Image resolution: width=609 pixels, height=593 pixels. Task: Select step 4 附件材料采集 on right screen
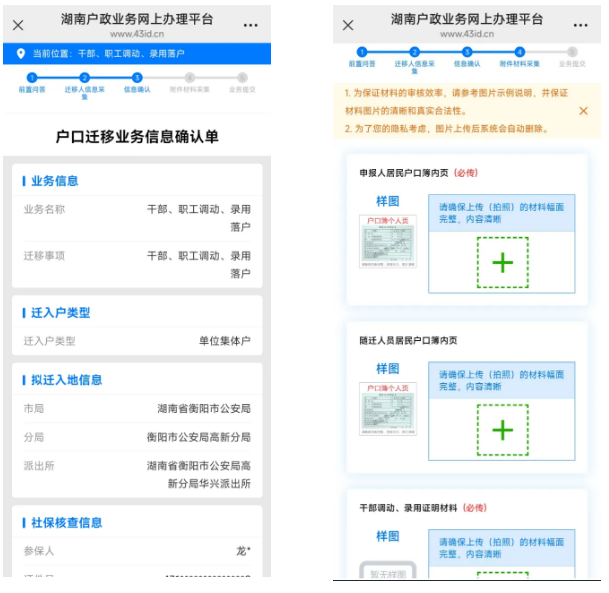click(519, 51)
